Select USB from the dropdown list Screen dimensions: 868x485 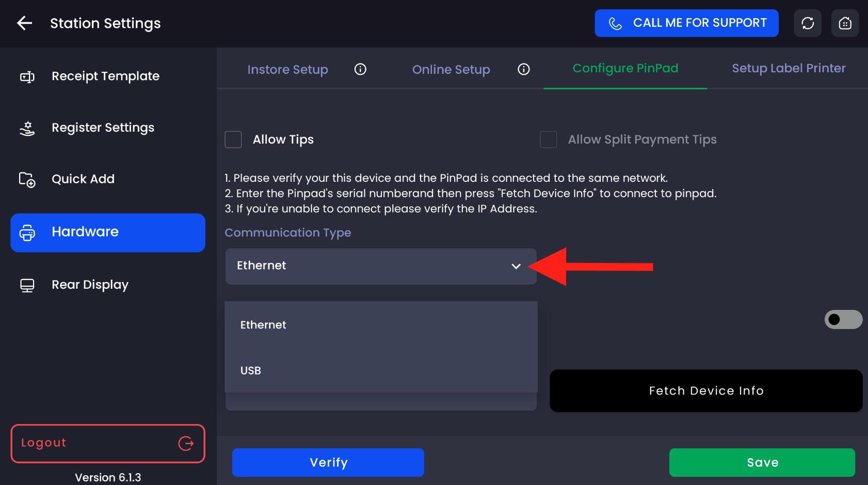pos(251,371)
